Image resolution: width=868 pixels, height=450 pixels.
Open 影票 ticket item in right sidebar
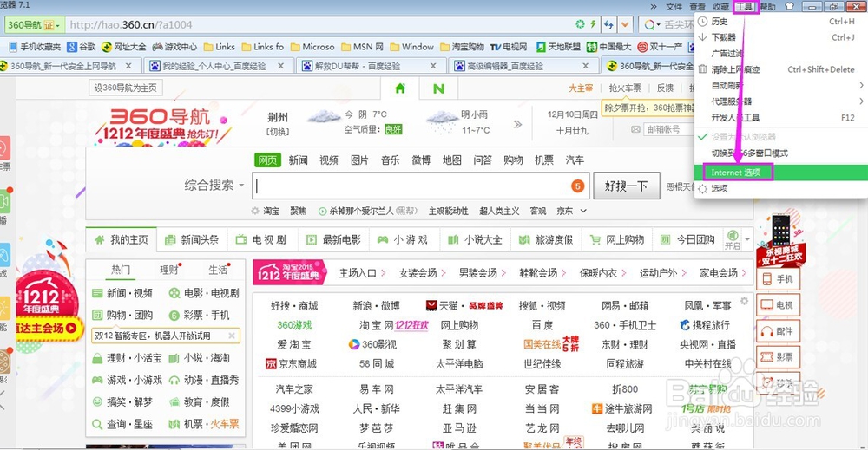777,357
